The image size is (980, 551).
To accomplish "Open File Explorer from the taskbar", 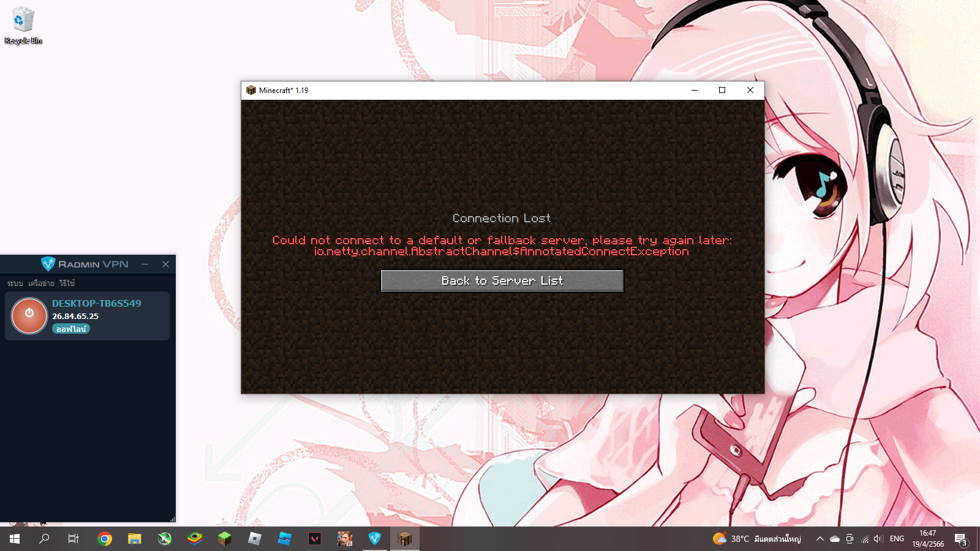I will coord(135,539).
